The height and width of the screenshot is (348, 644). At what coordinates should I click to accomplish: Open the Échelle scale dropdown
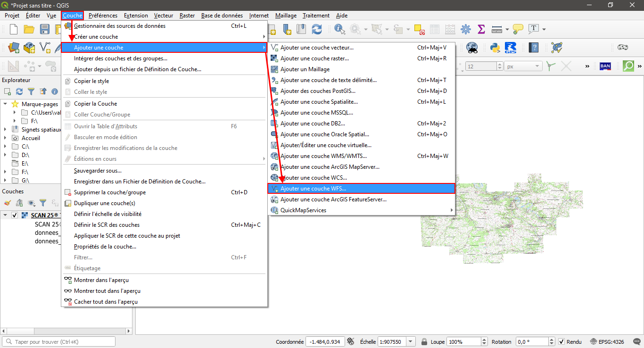click(411, 341)
